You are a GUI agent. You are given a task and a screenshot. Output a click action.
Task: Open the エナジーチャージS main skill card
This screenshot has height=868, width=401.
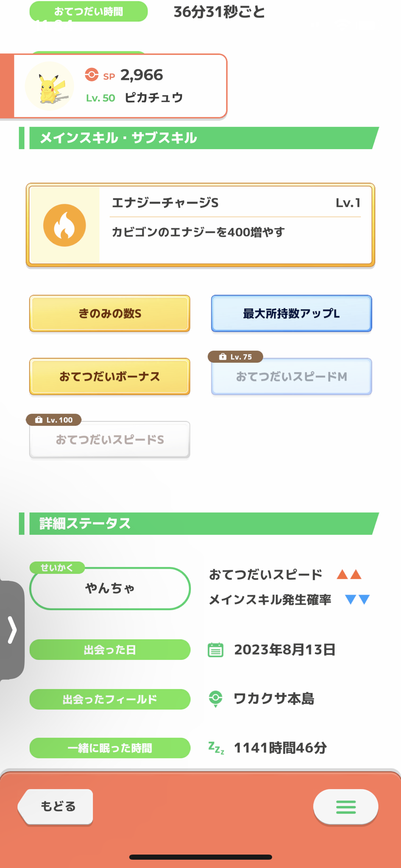200,225
